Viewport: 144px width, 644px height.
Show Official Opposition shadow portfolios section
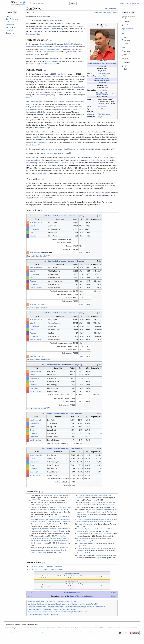(114, 93)
